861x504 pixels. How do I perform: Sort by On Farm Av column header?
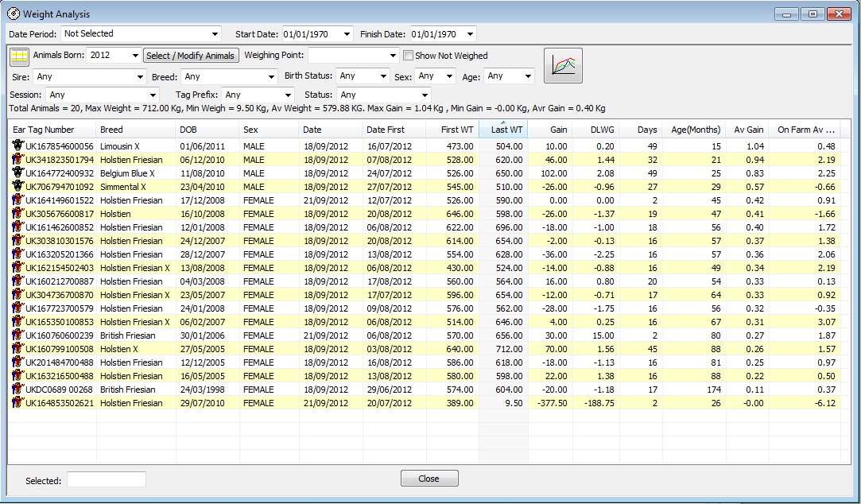point(805,130)
